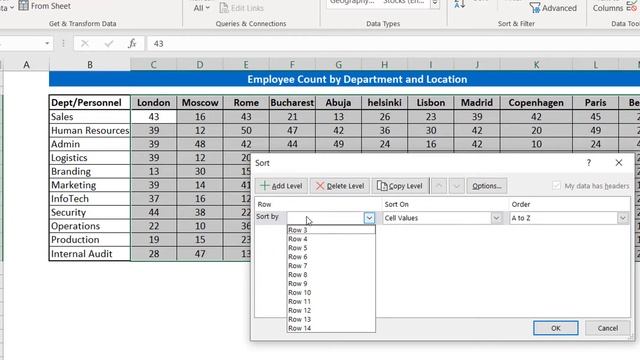Toggle My data has headers checkbox
Screen dimensions: 640x360
tap(556, 186)
